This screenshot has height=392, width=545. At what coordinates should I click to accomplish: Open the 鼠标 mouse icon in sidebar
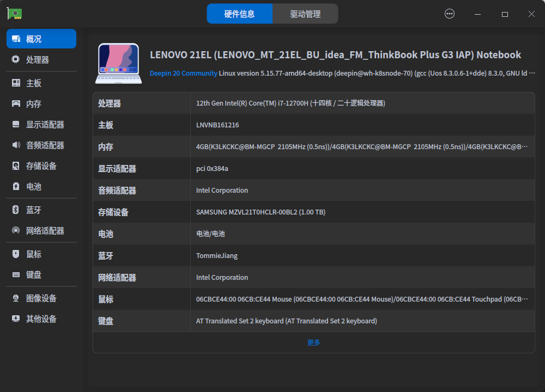16,254
